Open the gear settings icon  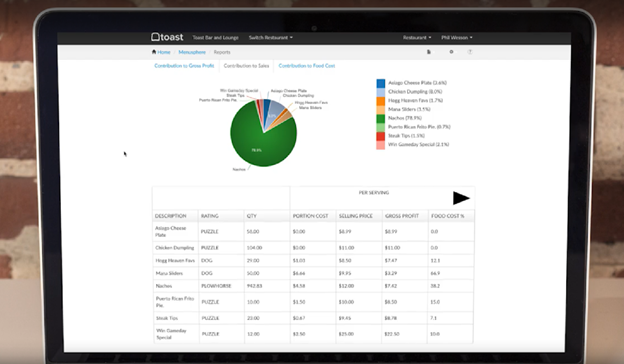[x=451, y=52]
